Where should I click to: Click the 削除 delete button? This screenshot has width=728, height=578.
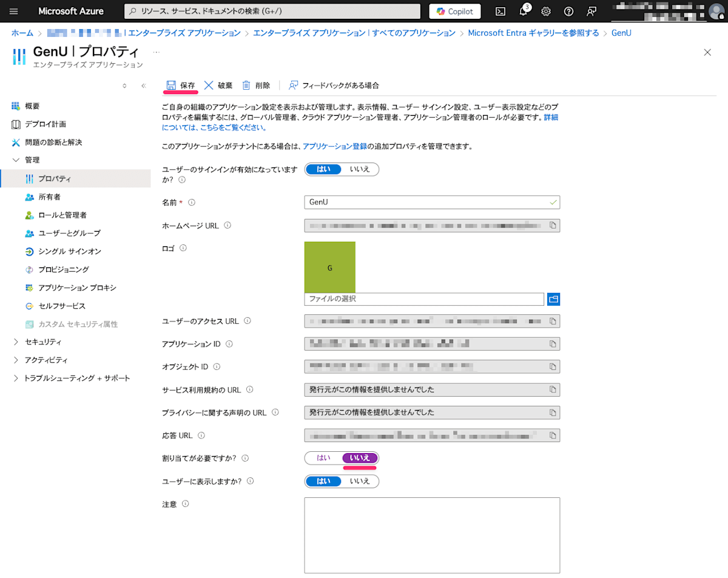click(x=256, y=86)
